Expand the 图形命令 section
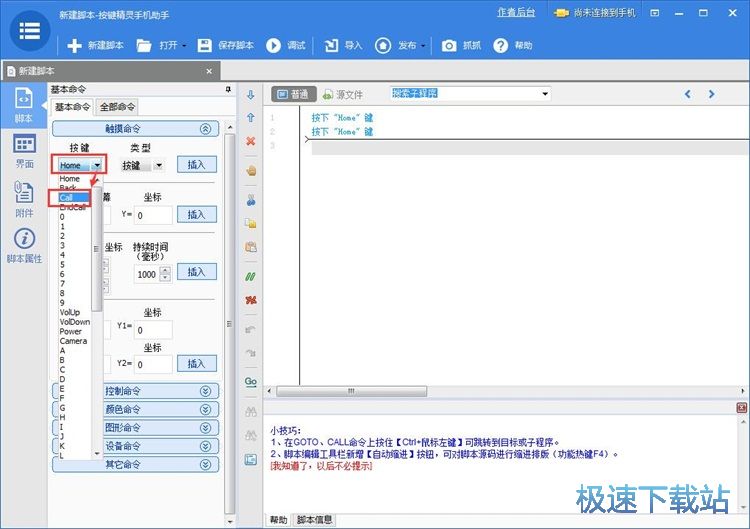750x529 pixels. point(205,428)
